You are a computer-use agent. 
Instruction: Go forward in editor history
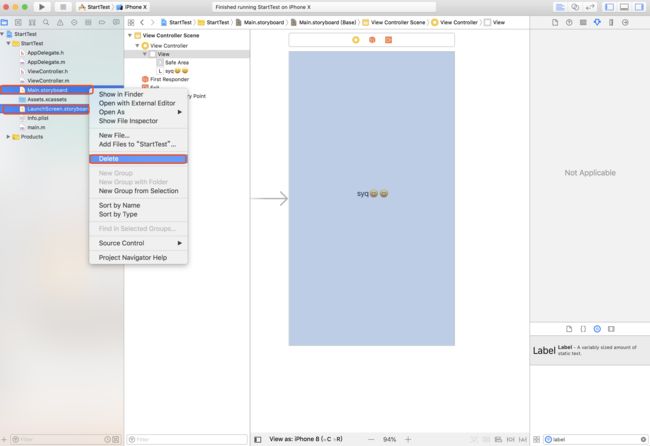[x=153, y=22]
